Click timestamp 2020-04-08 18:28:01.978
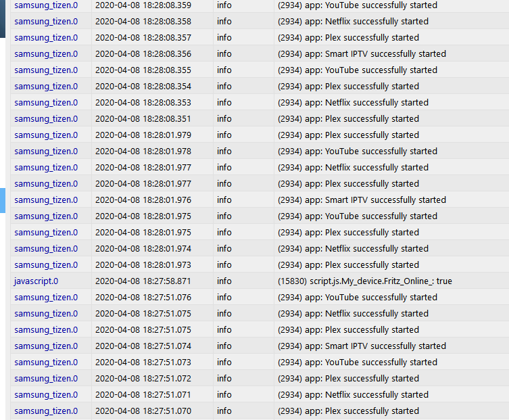Viewport: 509px width, 420px height. click(143, 151)
